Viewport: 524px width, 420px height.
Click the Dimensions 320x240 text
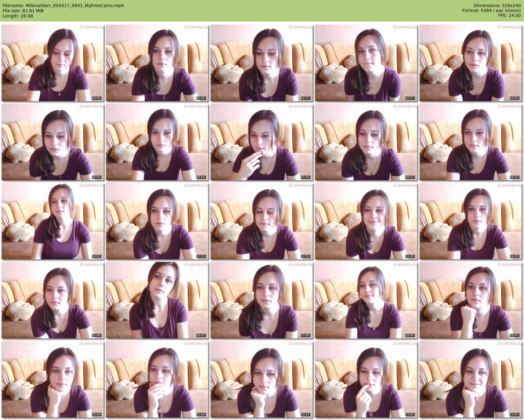click(497, 6)
